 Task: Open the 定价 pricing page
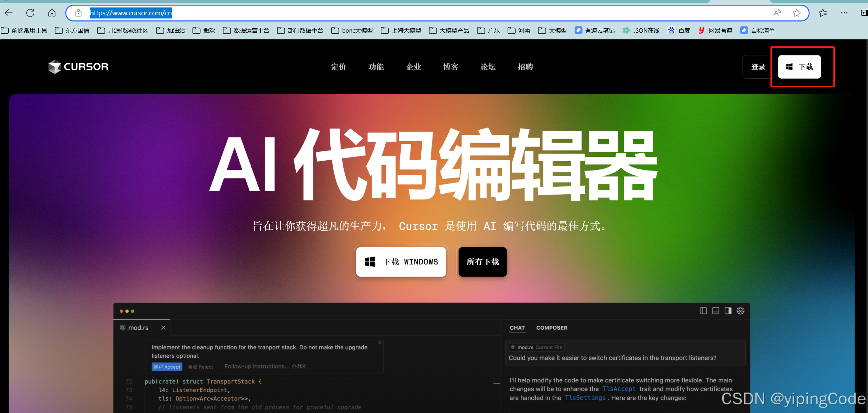click(339, 67)
